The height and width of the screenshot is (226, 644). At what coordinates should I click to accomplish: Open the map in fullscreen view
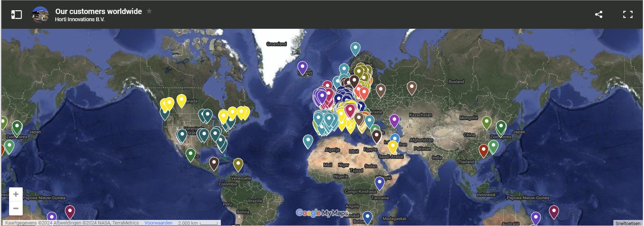click(628, 15)
